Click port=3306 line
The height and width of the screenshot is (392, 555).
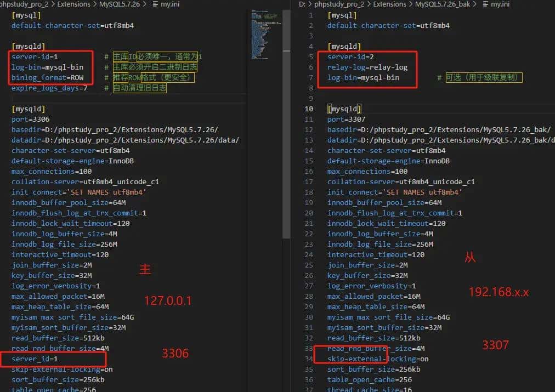click(31, 119)
